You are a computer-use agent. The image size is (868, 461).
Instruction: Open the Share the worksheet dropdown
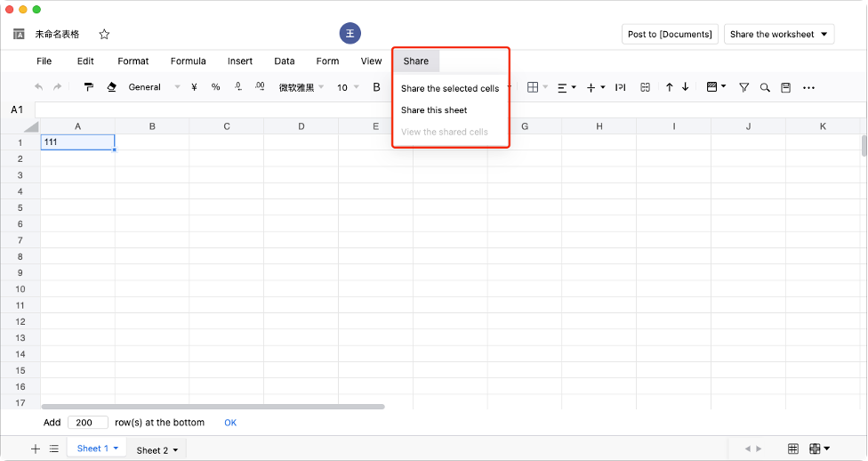[778, 35]
